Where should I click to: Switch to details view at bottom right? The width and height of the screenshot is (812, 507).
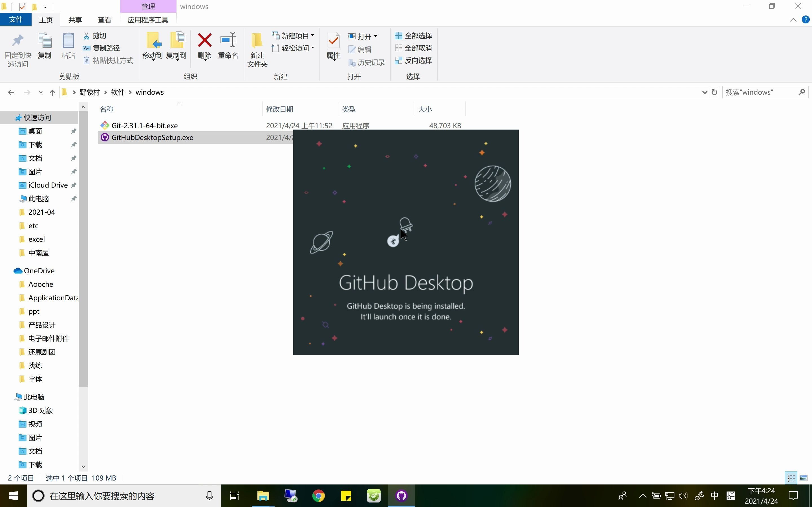[790, 477]
